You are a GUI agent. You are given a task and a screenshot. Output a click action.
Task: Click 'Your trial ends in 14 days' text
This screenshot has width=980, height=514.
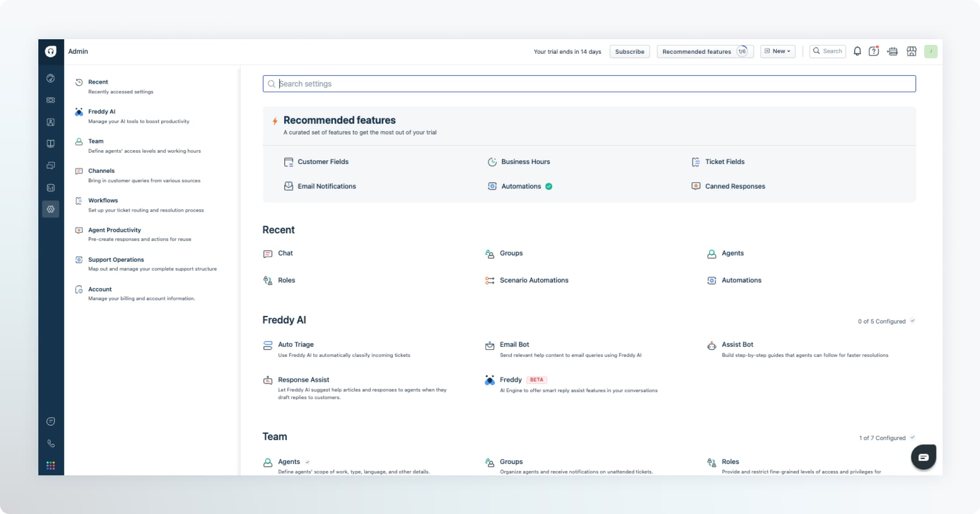(x=567, y=52)
